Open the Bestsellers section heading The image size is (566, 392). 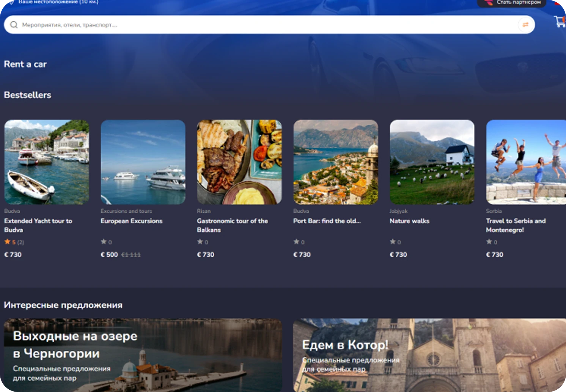coord(28,95)
